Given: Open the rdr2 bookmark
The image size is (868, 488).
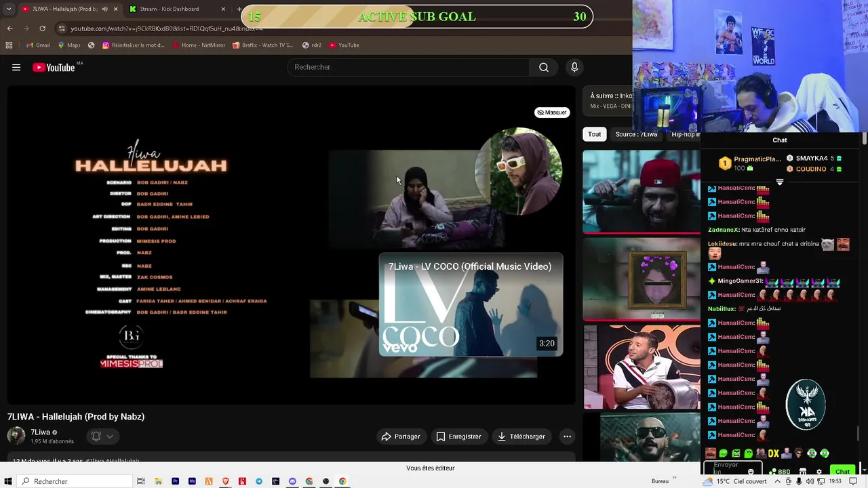Looking at the screenshot, I should (x=312, y=45).
